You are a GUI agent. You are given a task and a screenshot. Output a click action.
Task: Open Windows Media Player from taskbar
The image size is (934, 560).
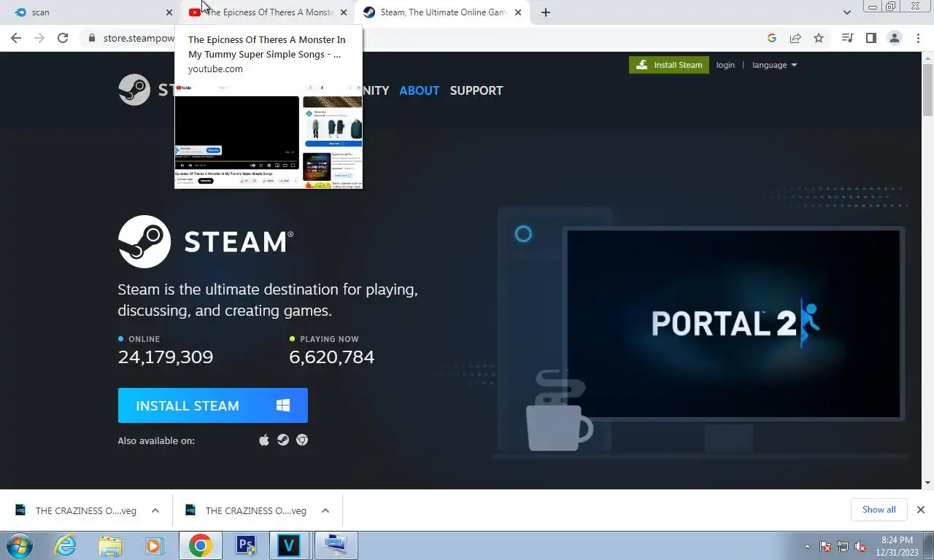tap(153, 545)
